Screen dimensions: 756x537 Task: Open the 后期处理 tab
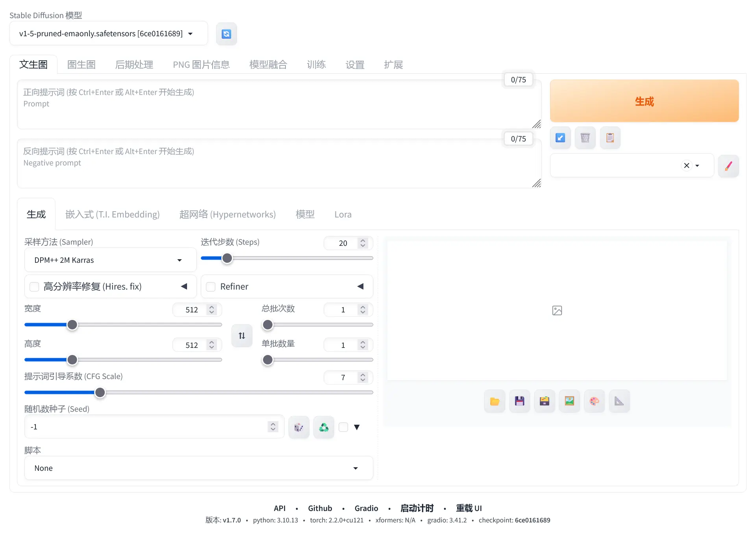pyautogui.click(x=134, y=65)
